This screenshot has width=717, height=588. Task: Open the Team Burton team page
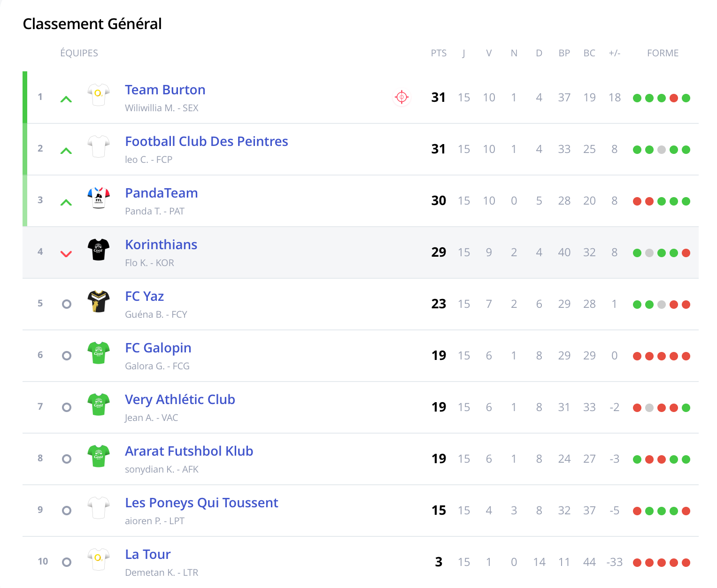(165, 90)
